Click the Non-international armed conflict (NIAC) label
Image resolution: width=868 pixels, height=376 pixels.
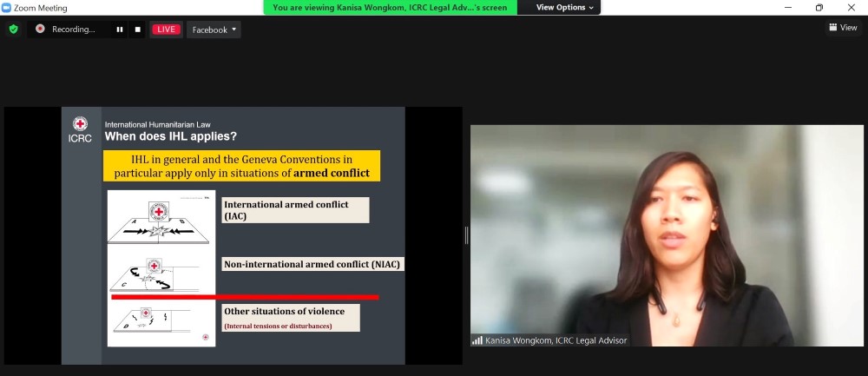click(313, 264)
